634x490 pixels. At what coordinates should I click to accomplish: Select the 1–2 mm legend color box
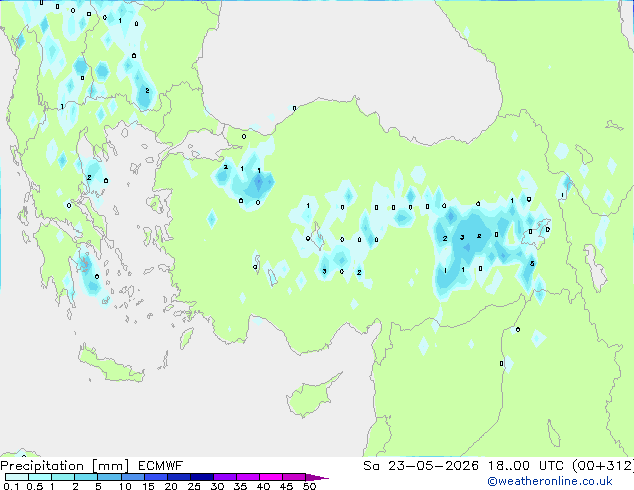63,477
